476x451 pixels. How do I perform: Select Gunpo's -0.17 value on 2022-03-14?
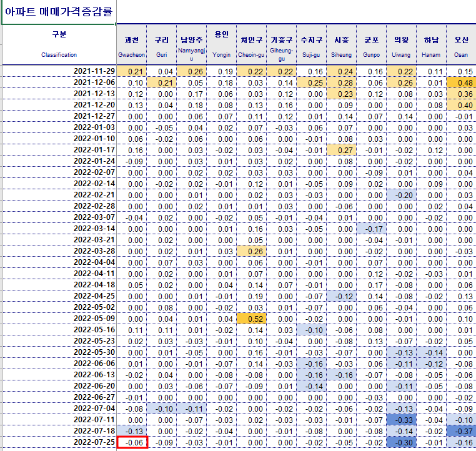[372, 228]
